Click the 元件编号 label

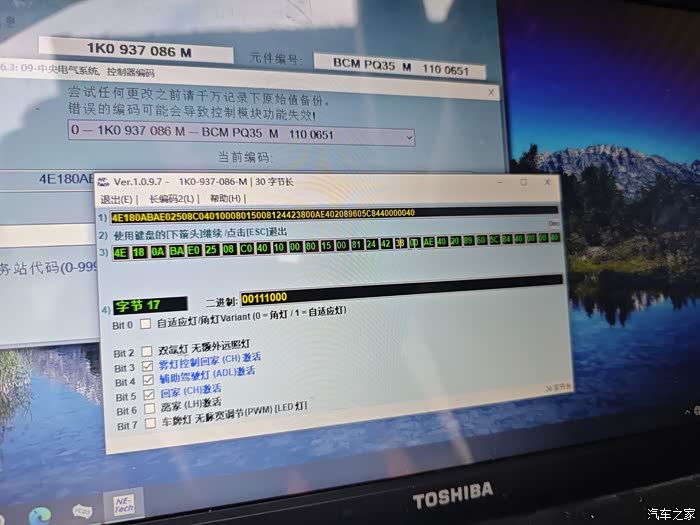pos(275,58)
